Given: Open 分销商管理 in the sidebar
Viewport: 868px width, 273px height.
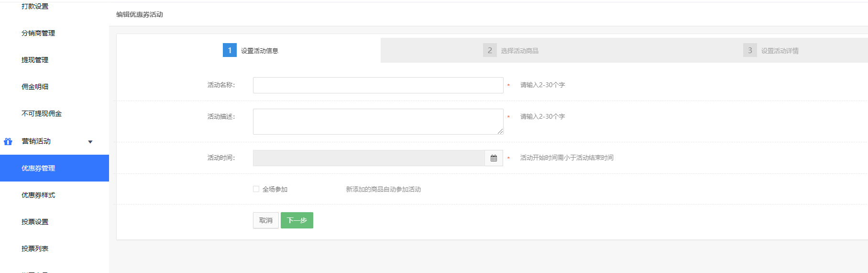Looking at the screenshot, I should 38,33.
